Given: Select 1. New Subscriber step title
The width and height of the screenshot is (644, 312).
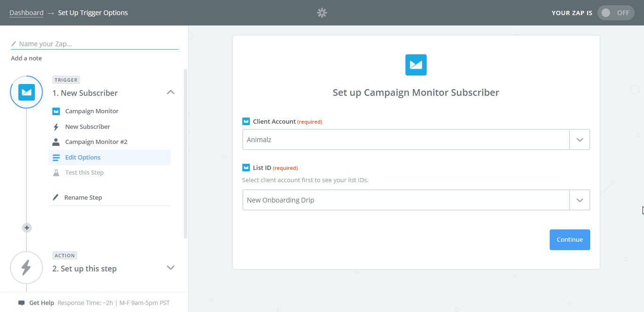Looking at the screenshot, I should point(85,93).
